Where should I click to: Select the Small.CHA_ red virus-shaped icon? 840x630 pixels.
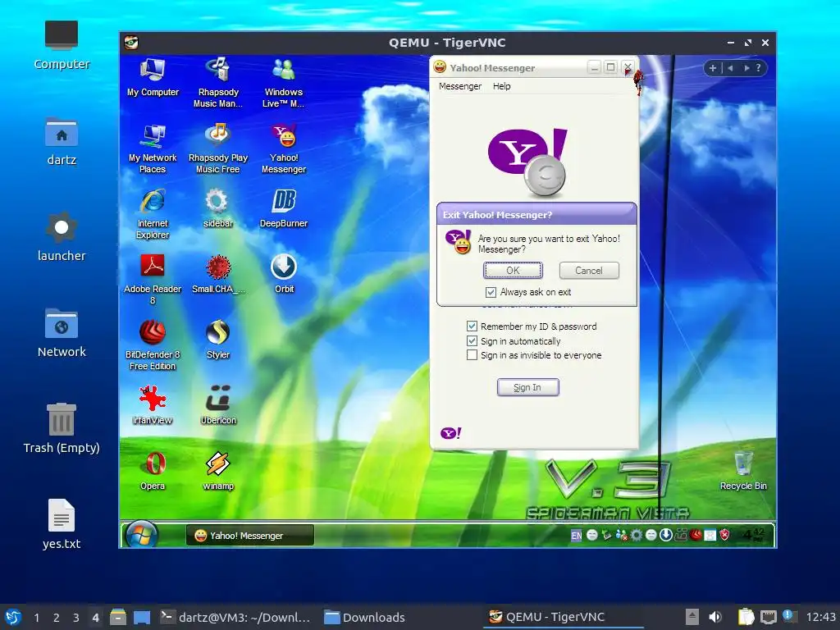[x=218, y=274]
